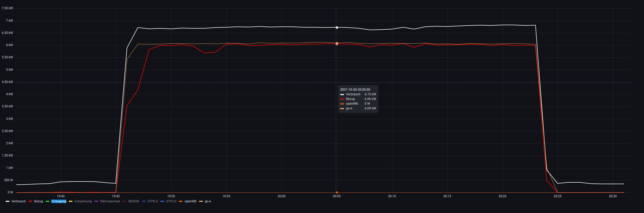The width and height of the screenshot is (644, 213).
Task: Open blue color swatch for STP6.0
Action: pyautogui.click(x=144, y=201)
